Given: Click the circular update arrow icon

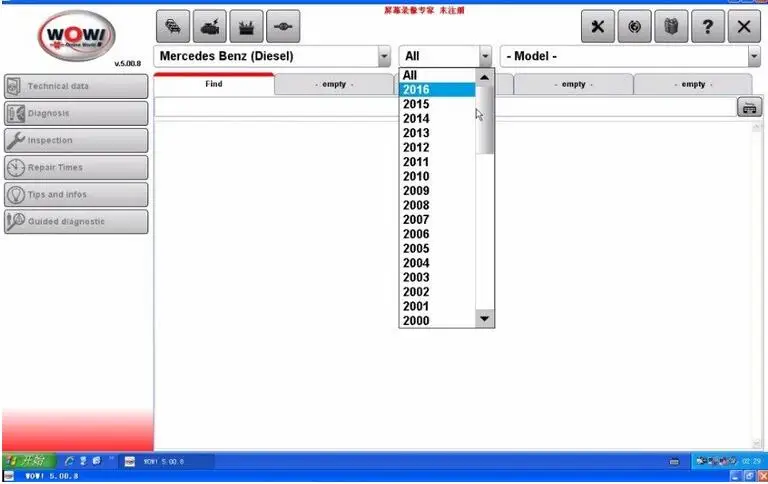Looking at the screenshot, I should point(634,26).
